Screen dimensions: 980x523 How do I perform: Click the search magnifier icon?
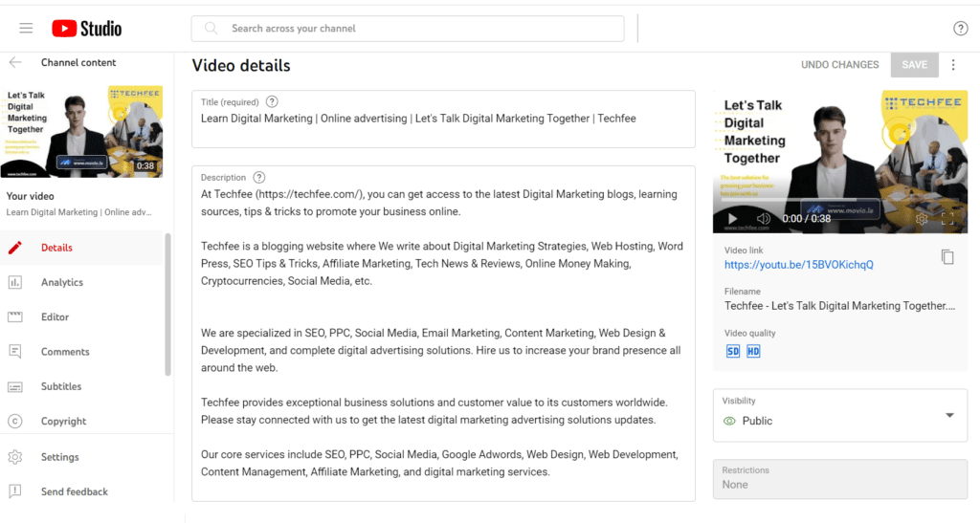coord(212,28)
